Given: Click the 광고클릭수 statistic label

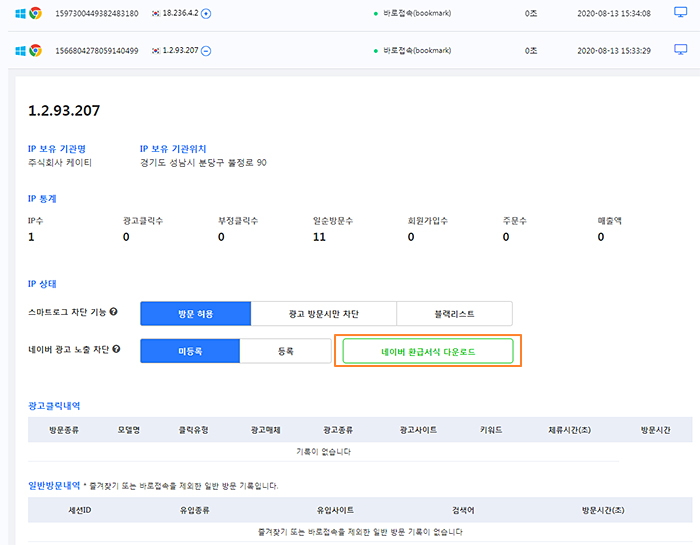Looking at the screenshot, I should (143, 220).
